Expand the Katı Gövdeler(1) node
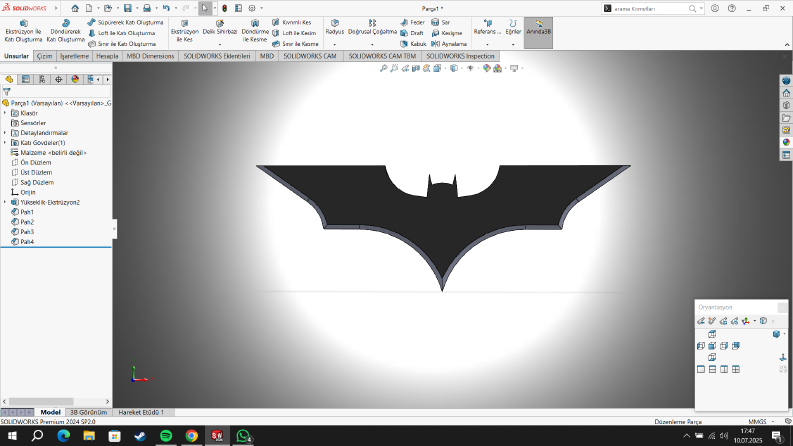Screen dimensions: 793x446 (5, 143)
